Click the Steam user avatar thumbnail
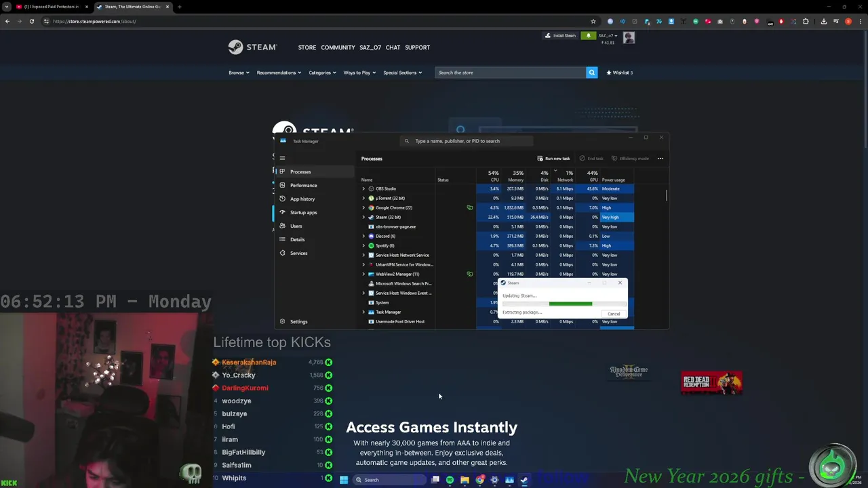 (x=629, y=38)
